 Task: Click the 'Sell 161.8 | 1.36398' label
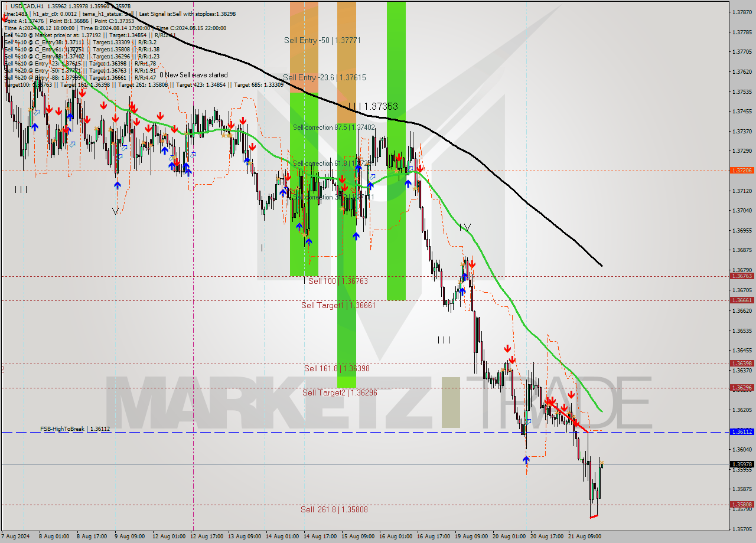(337, 368)
